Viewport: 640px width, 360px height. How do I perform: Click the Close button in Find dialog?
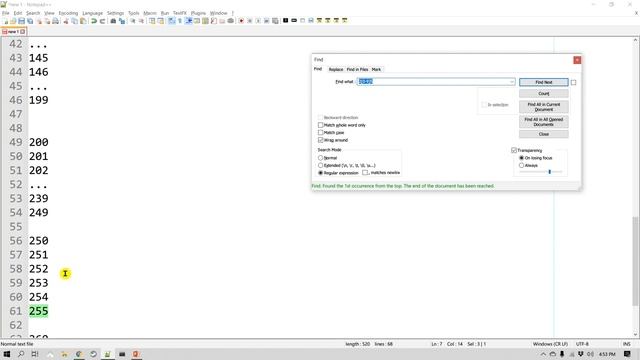tap(544, 134)
